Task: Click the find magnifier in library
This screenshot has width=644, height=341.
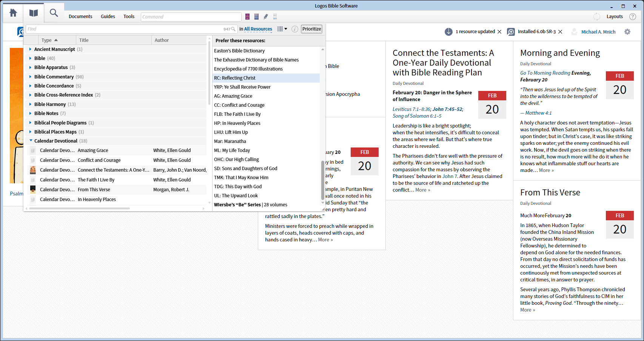Action: [x=233, y=29]
